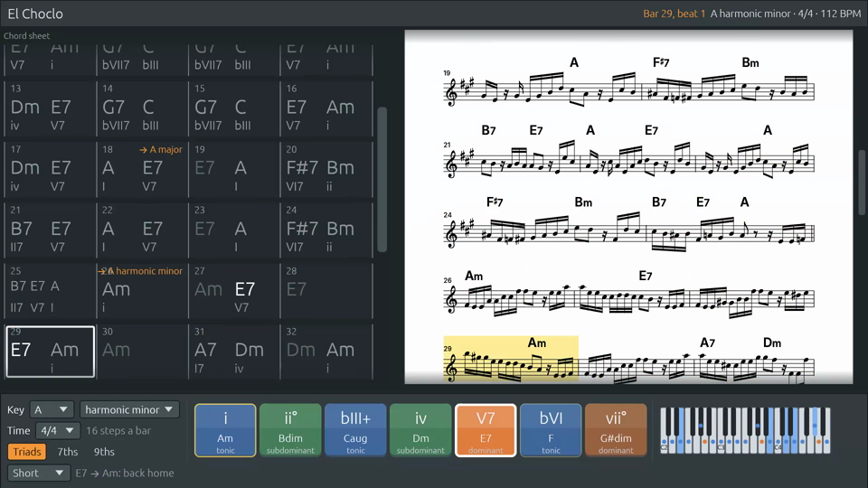Select bar 31 with A7 Dm
The height and width of the screenshot is (488, 868).
234,352
